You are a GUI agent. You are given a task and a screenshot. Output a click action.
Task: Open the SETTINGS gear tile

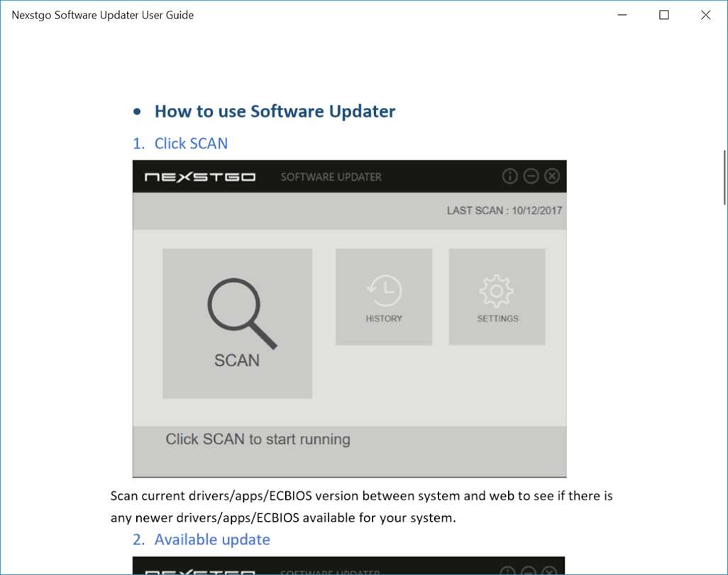497,297
